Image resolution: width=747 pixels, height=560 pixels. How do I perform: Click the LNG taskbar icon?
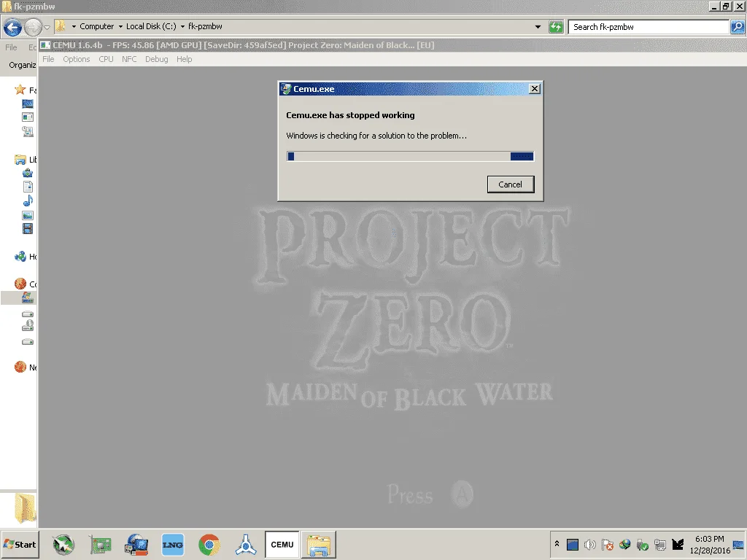tap(172, 545)
